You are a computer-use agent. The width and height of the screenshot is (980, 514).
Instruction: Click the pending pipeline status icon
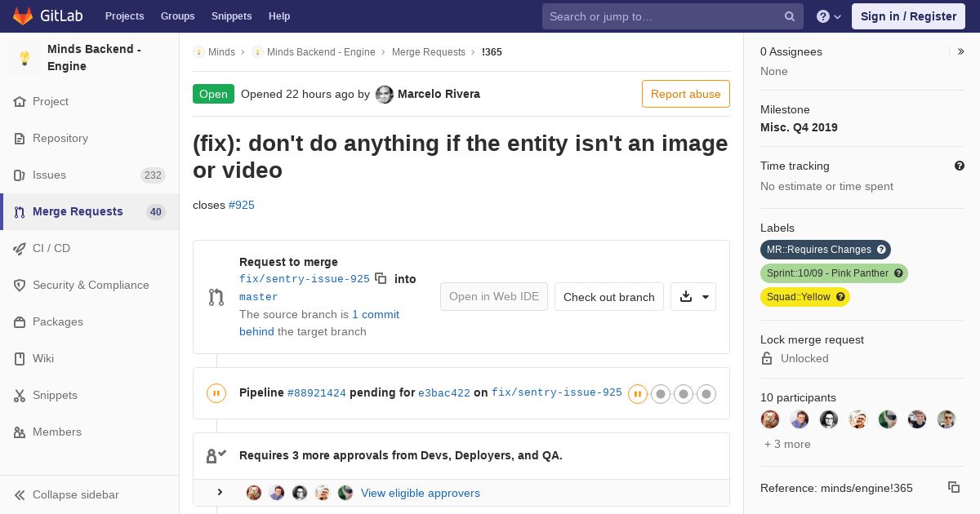pos(216,393)
